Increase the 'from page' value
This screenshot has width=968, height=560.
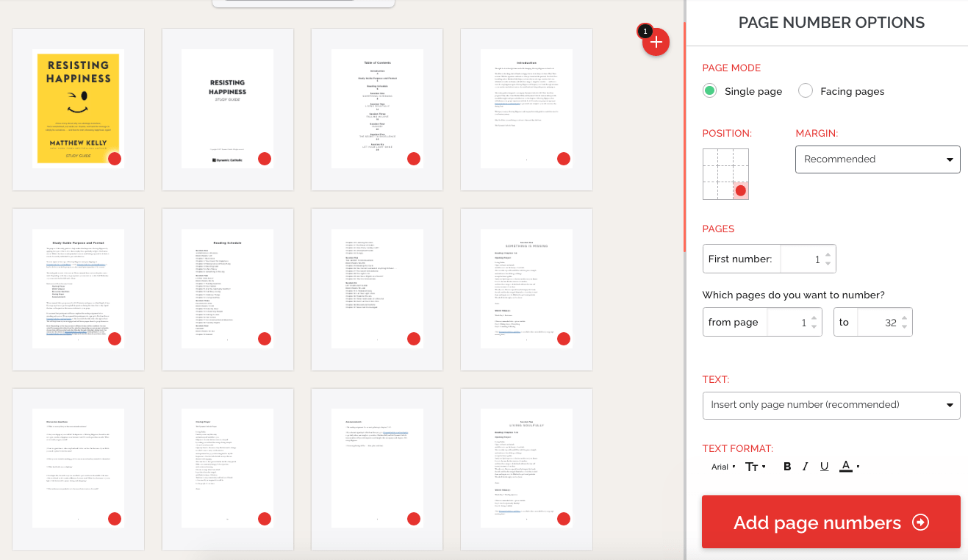click(x=814, y=318)
